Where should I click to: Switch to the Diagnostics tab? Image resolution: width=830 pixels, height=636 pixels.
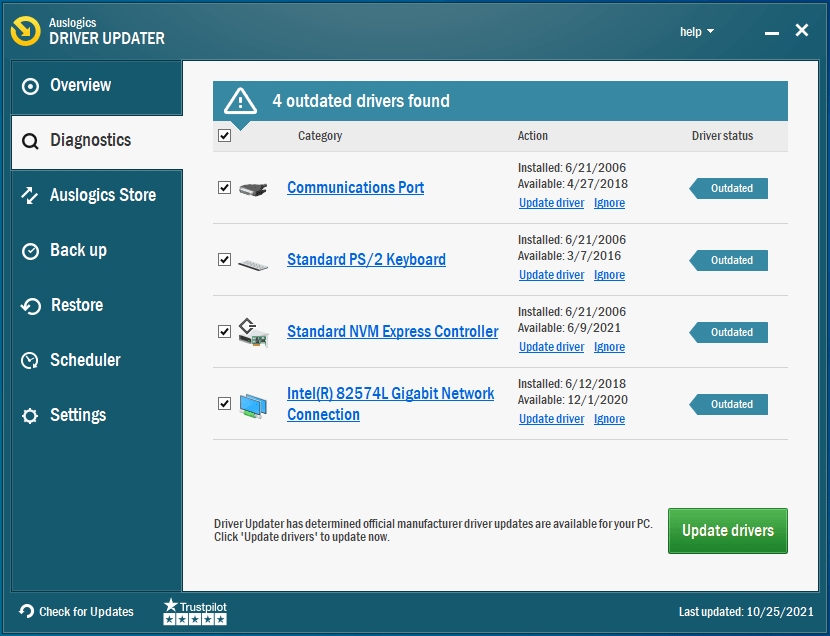90,141
